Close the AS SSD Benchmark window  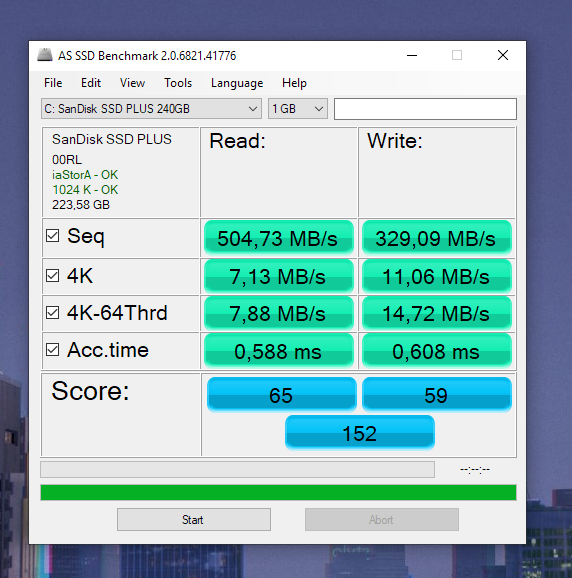(503, 55)
